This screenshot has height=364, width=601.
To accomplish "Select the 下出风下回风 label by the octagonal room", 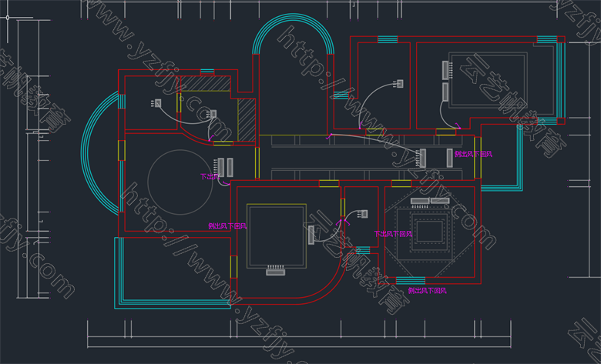I will [x=393, y=233].
